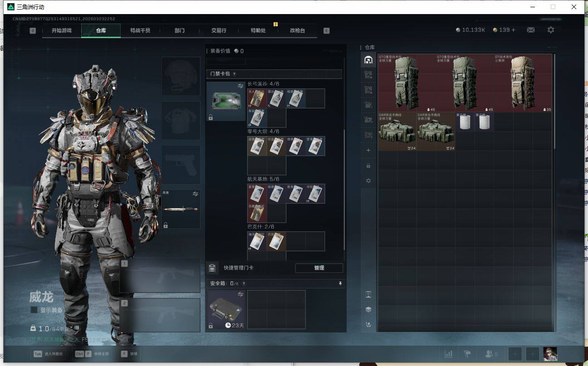This screenshot has height=366, width=588.
Task: Click the flag icon in bottom bar
Action: coord(467,354)
